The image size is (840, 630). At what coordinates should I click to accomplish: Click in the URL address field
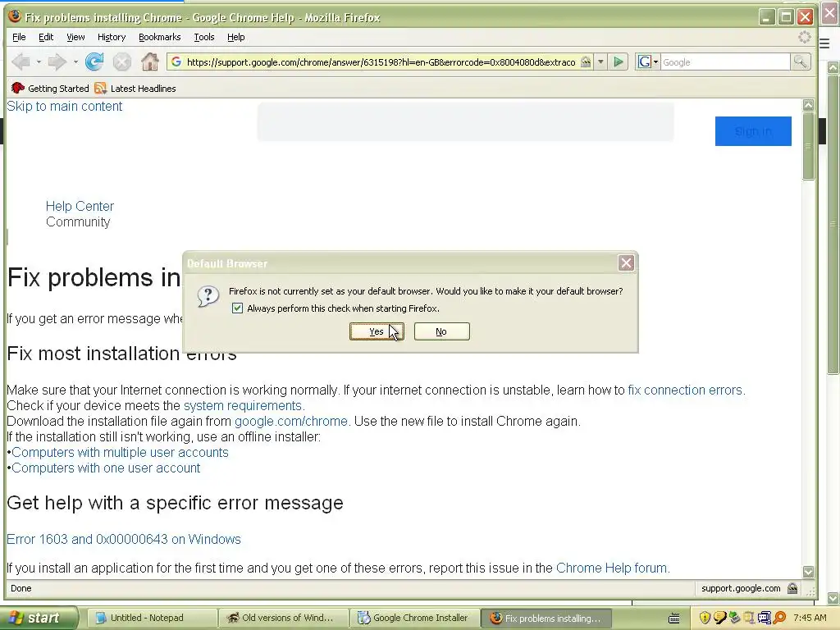[x=381, y=62]
